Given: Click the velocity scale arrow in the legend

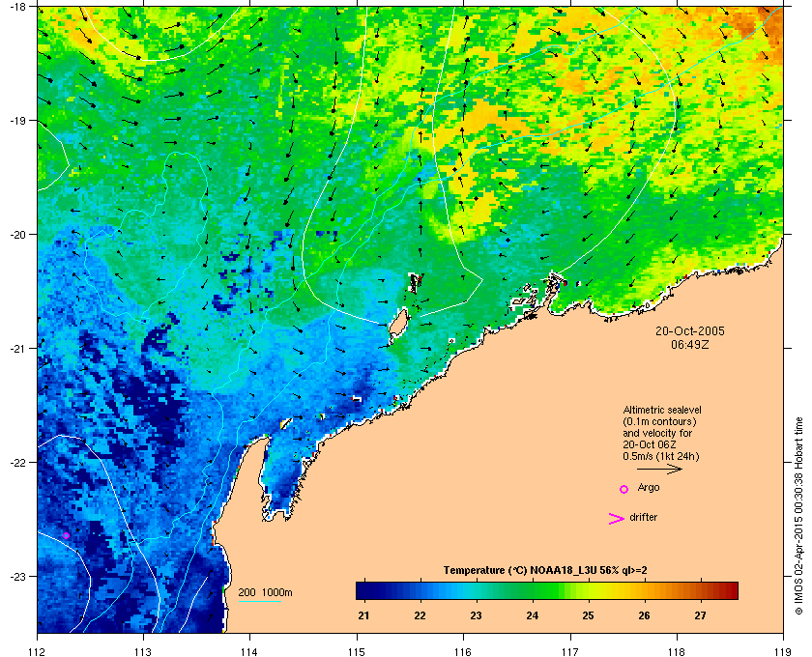Looking at the screenshot, I should [x=659, y=470].
